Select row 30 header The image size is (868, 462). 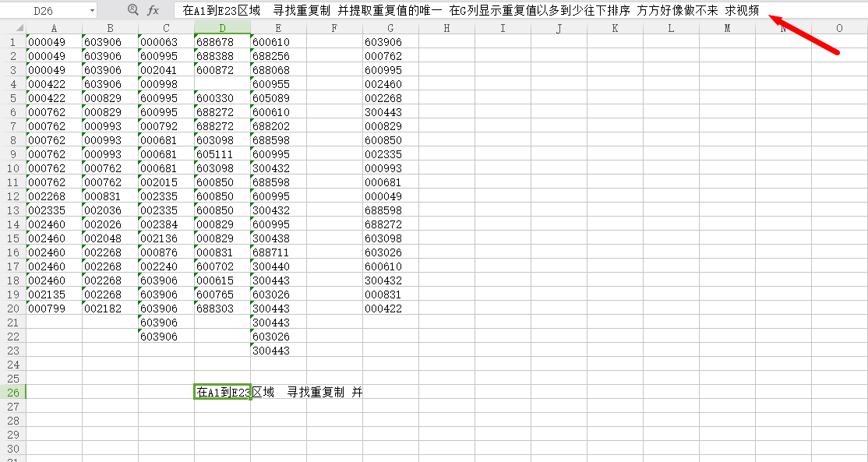point(13,449)
